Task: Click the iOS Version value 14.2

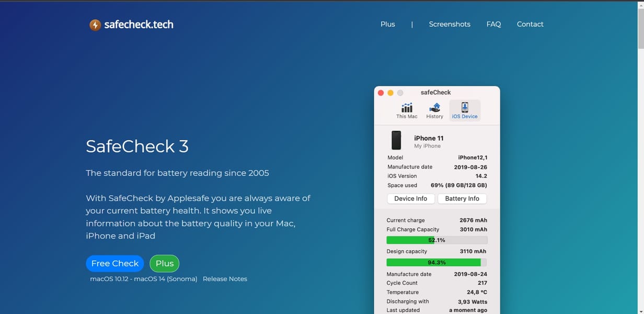Action: pyautogui.click(x=481, y=176)
